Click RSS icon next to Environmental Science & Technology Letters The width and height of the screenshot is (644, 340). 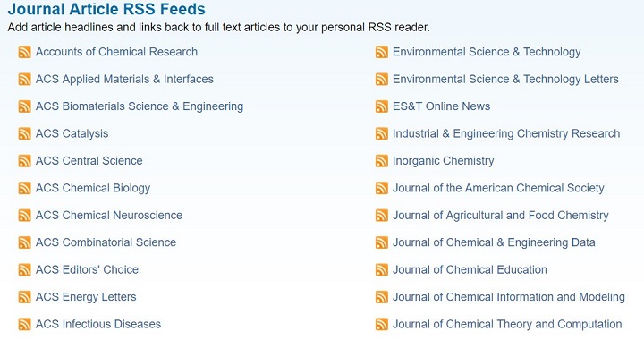pos(382,80)
